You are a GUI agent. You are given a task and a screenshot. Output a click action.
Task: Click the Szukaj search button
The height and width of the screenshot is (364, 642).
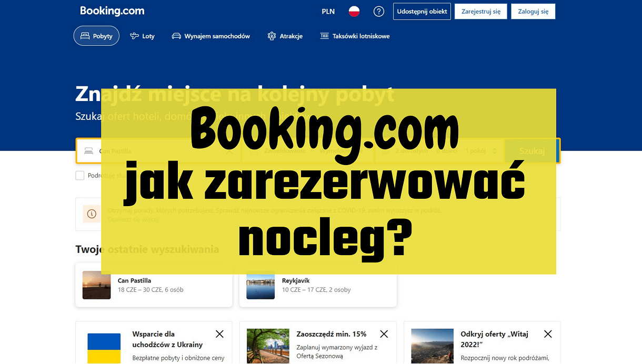[531, 150]
